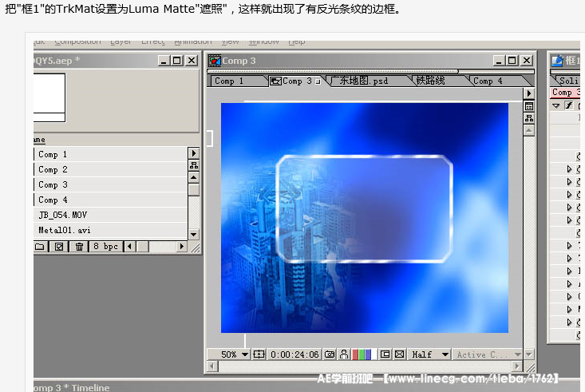The height and width of the screenshot is (392, 585).
Task: Close the Comp 3 tab via its small box
Action: (318, 81)
